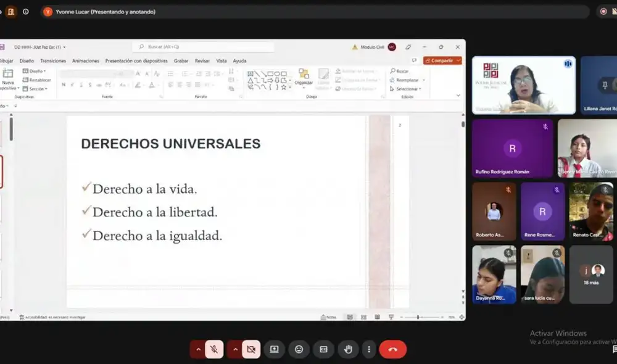Viewport: 617px width, 364px height.
Task: Turn on captions in the call bar
Action: click(323, 349)
